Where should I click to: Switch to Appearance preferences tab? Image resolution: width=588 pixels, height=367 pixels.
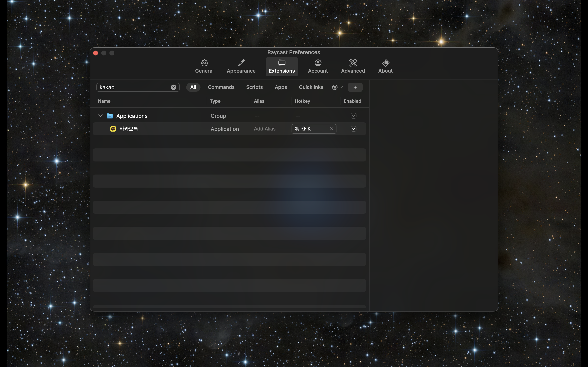point(241,66)
